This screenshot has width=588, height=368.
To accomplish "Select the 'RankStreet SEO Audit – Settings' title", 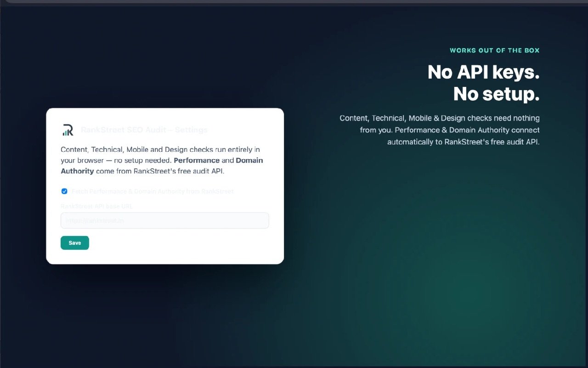I will 144,130.
